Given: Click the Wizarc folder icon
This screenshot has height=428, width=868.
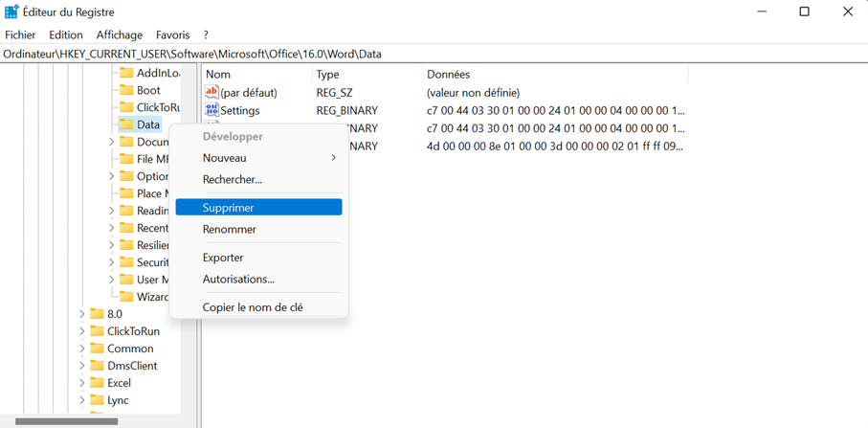Looking at the screenshot, I should (126, 296).
